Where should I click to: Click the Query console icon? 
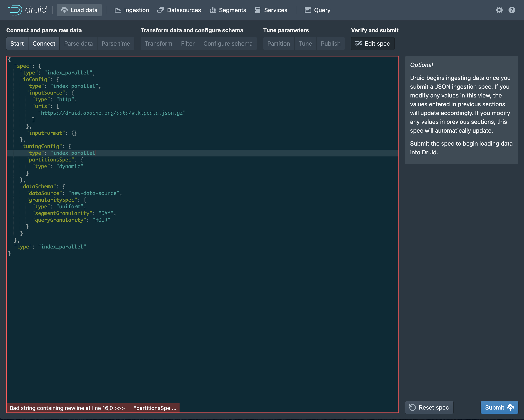pos(308,10)
